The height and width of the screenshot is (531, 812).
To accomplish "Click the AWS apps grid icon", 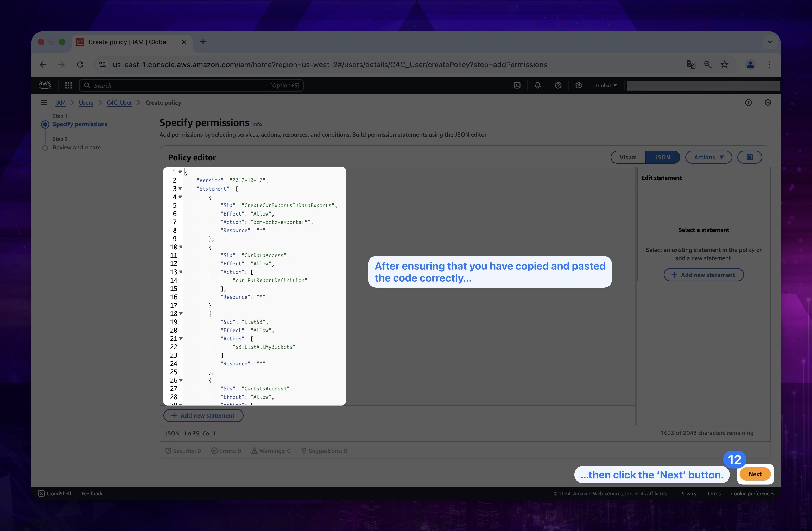I will pos(67,85).
